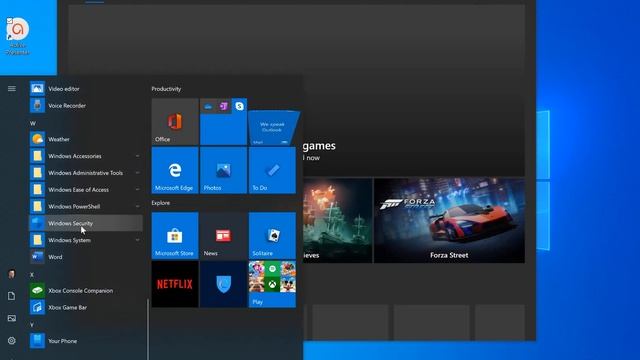Open the To Do tile
This screenshot has width=640, height=360.
[x=272, y=170]
